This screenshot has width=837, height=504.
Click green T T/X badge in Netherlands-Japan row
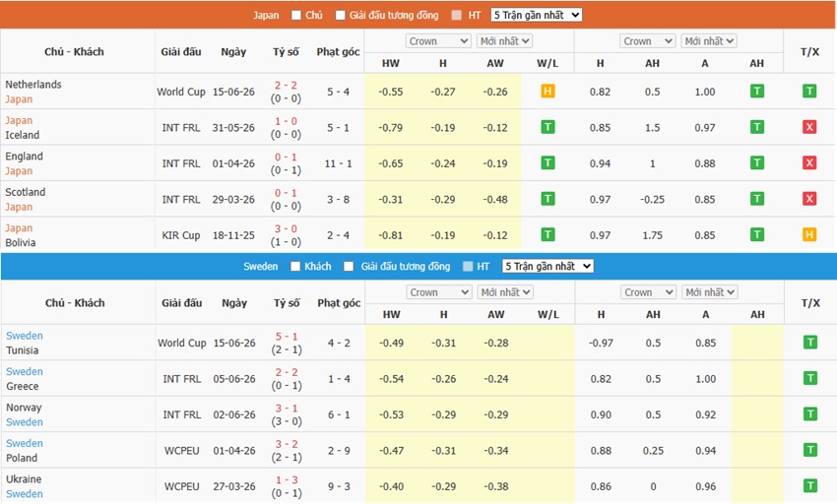pos(809,92)
